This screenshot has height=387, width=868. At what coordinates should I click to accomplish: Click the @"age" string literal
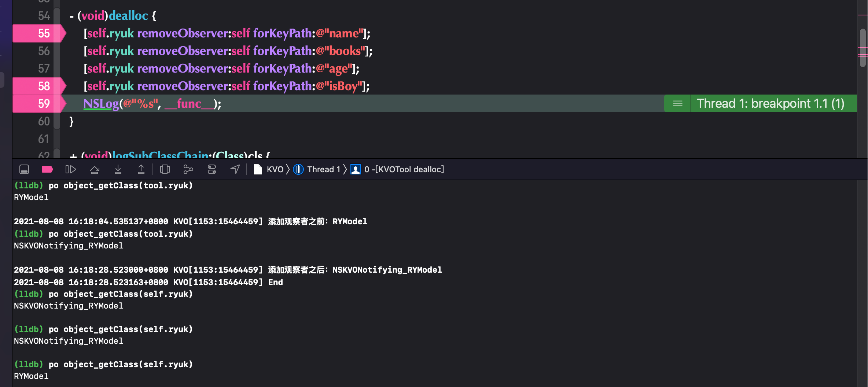pos(334,69)
